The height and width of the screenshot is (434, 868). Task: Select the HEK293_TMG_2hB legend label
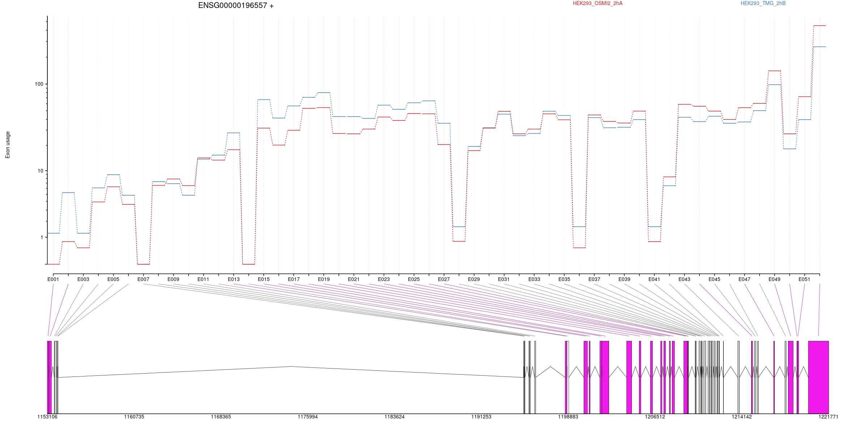pyautogui.click(x=763, y=3)
